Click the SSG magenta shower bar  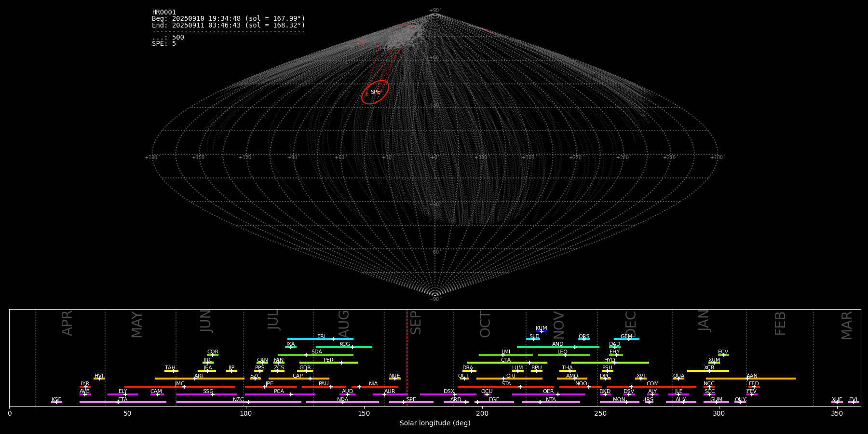coord(206,394)
